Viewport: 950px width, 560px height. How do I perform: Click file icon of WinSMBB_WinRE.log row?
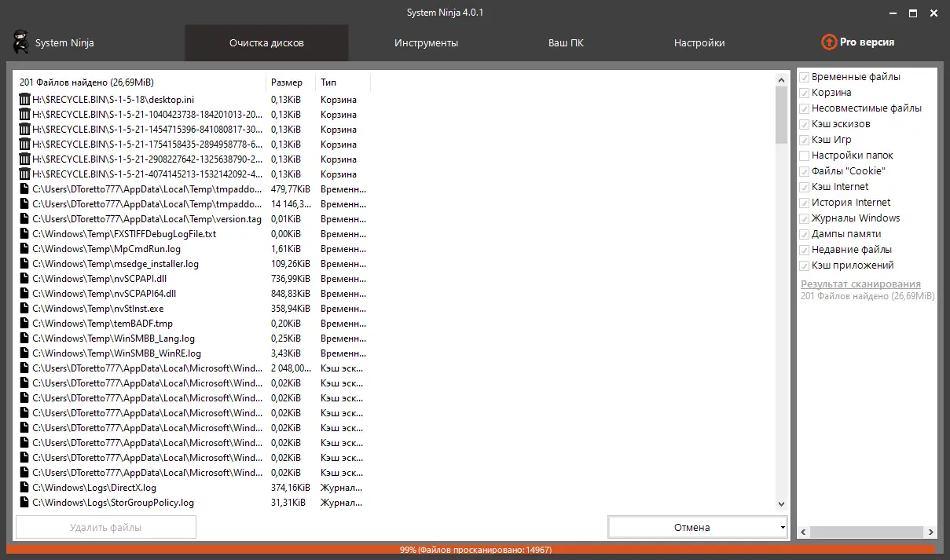[x=24, y=353]
